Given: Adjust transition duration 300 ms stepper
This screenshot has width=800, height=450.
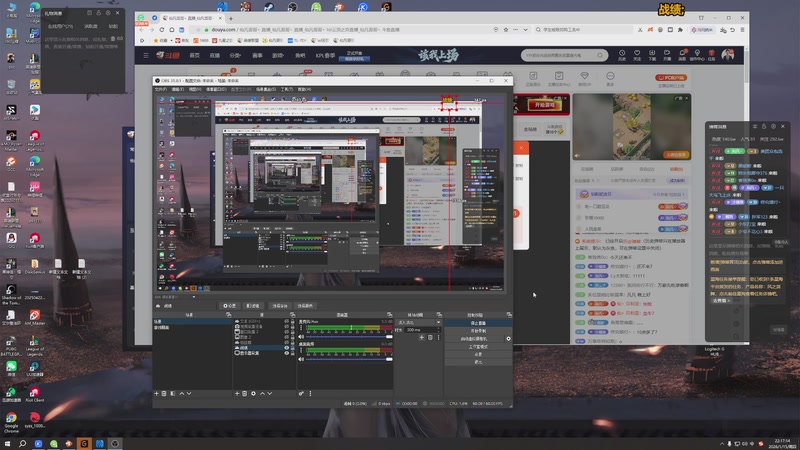Looking at the screenshot, I should 438,330.
